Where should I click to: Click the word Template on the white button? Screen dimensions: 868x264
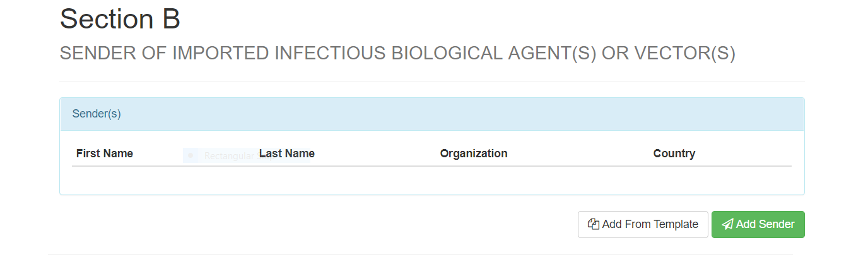click(x=677, y=224)
